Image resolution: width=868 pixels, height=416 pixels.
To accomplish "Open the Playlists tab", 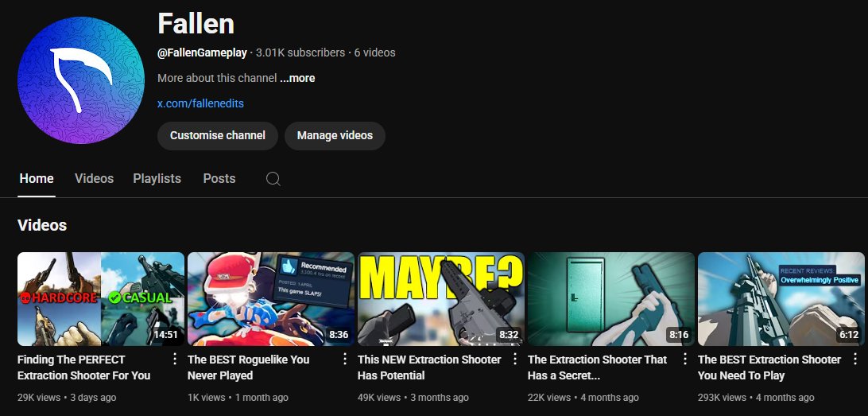I will (x=157, y=178).
